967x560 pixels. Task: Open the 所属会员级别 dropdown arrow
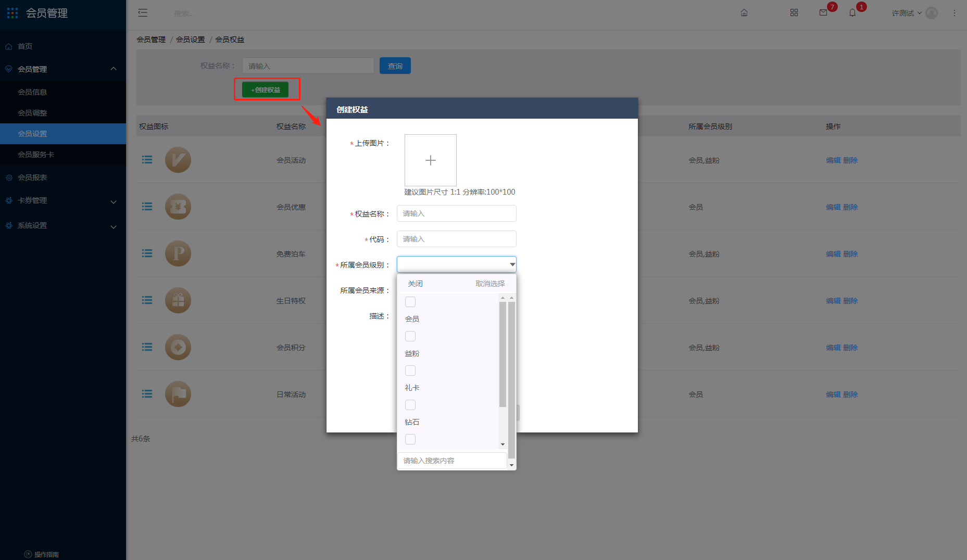[512, 264]
